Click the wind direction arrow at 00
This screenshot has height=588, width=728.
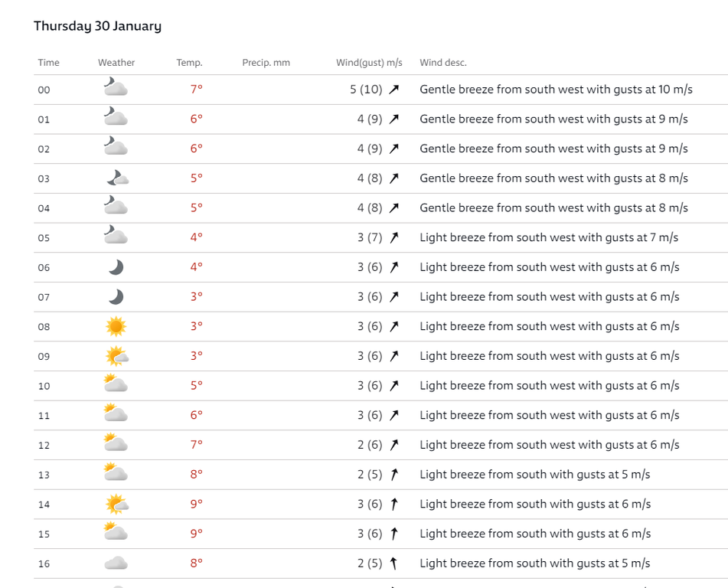pyautogui.click(x=394, y=90)
